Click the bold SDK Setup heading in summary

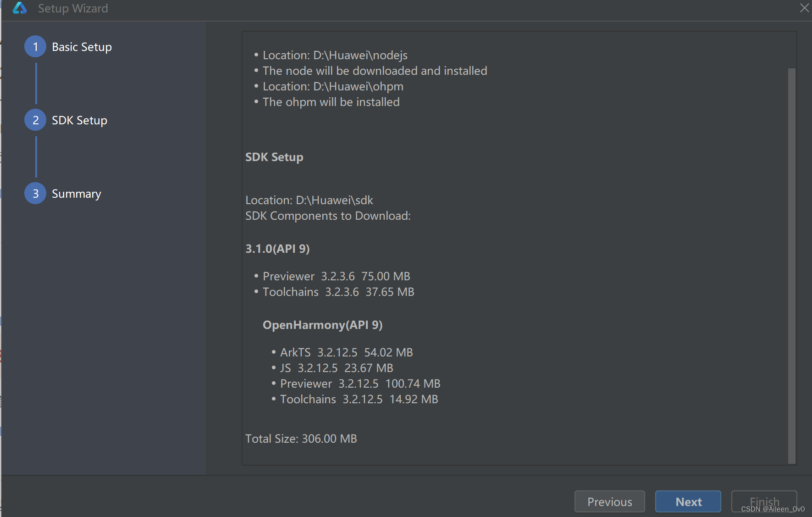(x=274, y=157)
